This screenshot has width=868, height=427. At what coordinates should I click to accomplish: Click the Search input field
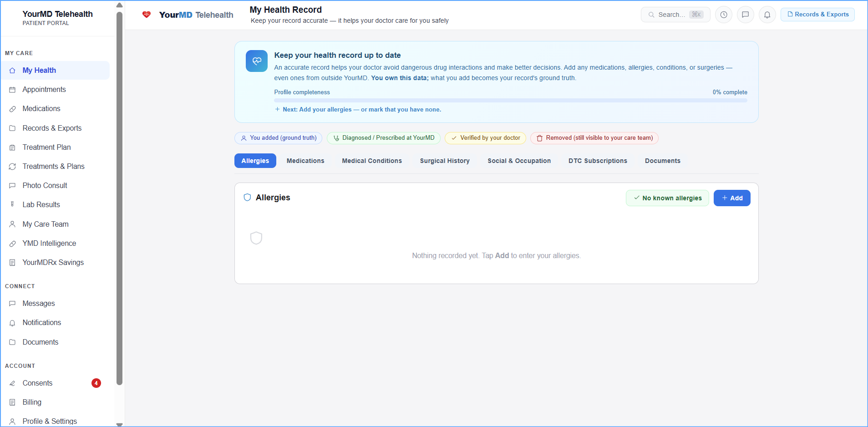click(x=675, y=15)
